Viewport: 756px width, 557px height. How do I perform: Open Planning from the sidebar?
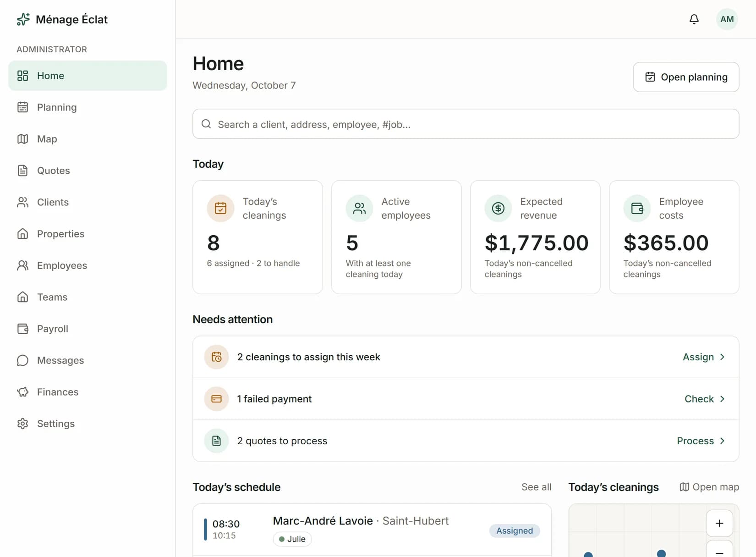point(88,107)
